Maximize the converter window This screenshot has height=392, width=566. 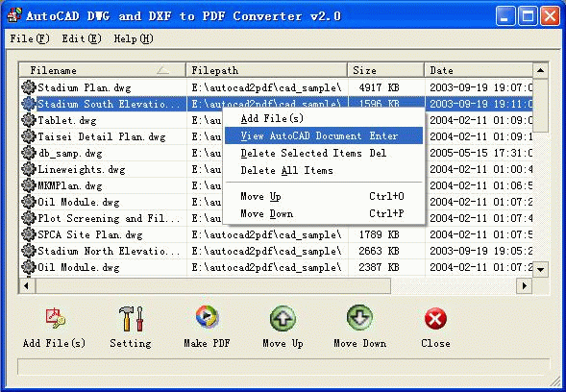(528, 16)
